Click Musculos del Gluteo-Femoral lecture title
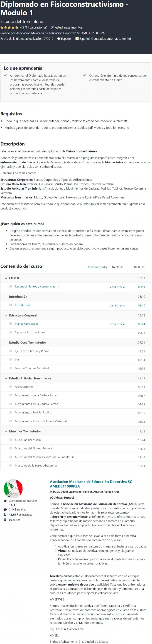Image resolution: width=152 pixels, height=644 pixels. coord(34,448)
